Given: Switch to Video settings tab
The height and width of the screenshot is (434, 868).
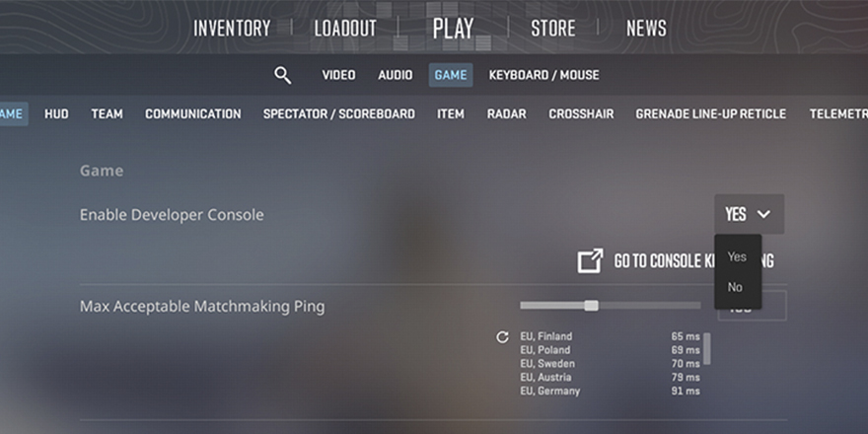Looking at the screenshot, I should click(x=338, y=75).
